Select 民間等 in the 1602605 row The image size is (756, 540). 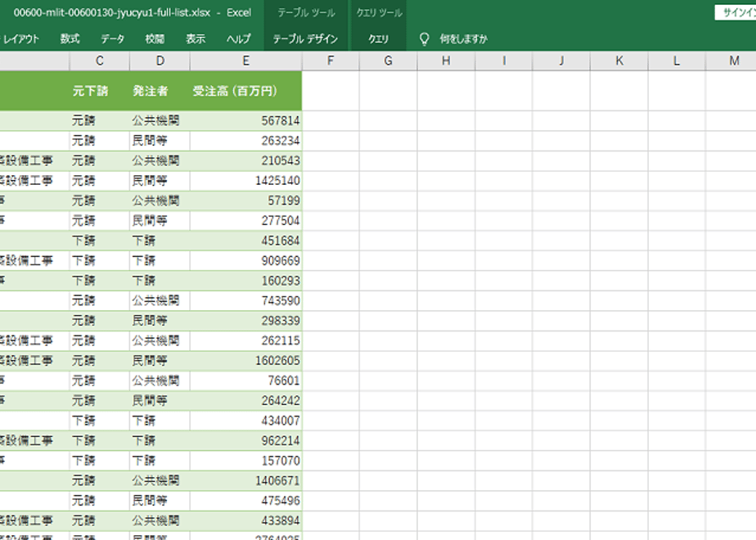pos(150,361)
